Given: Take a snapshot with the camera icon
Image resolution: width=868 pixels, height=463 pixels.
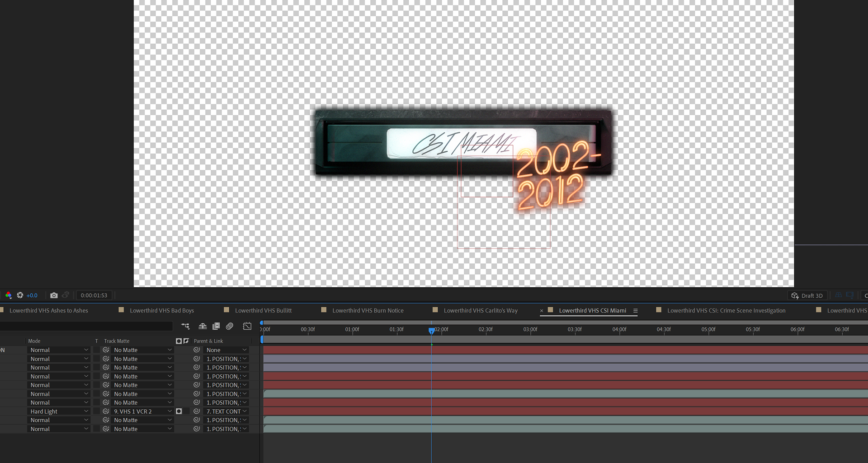Looking at the screenshot, I should pyautogui.click(x=54, y=295).
